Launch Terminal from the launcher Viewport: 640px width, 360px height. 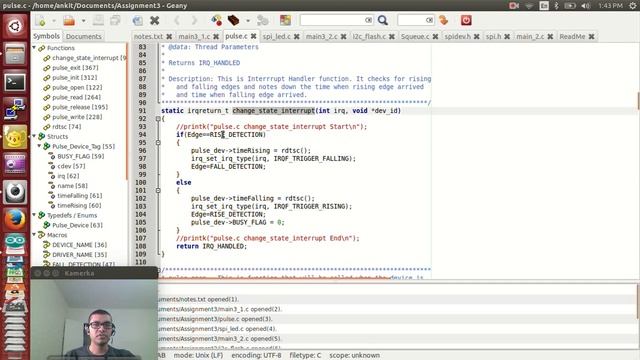tap(15, 82)
